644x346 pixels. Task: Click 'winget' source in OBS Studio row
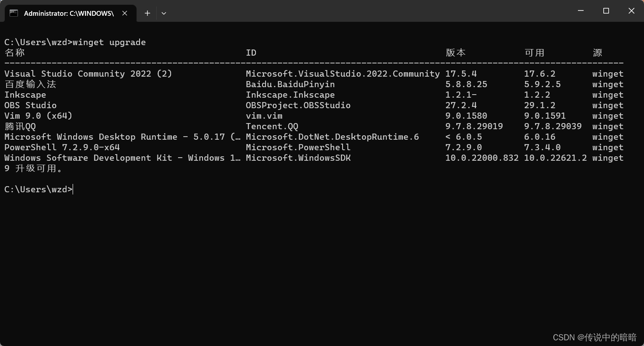tap(608, 105)
